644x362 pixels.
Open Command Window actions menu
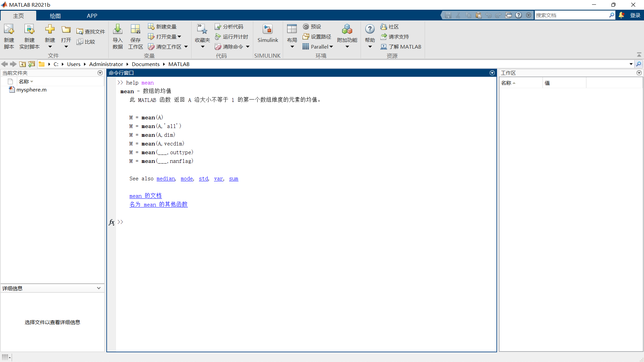click(492, 73)
